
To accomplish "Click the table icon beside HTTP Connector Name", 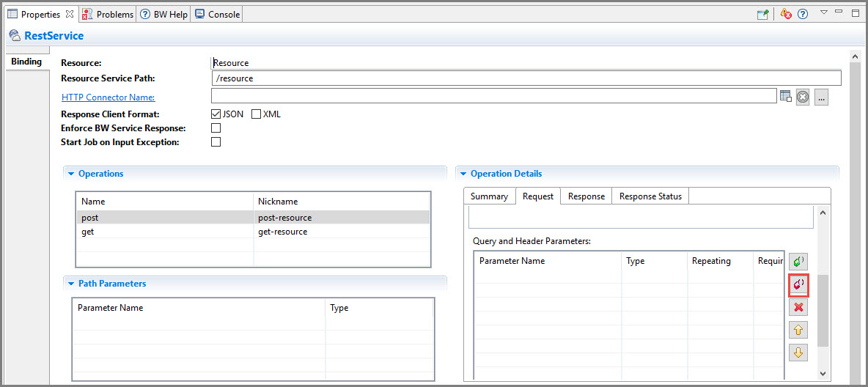I will (x=786, y=97).
